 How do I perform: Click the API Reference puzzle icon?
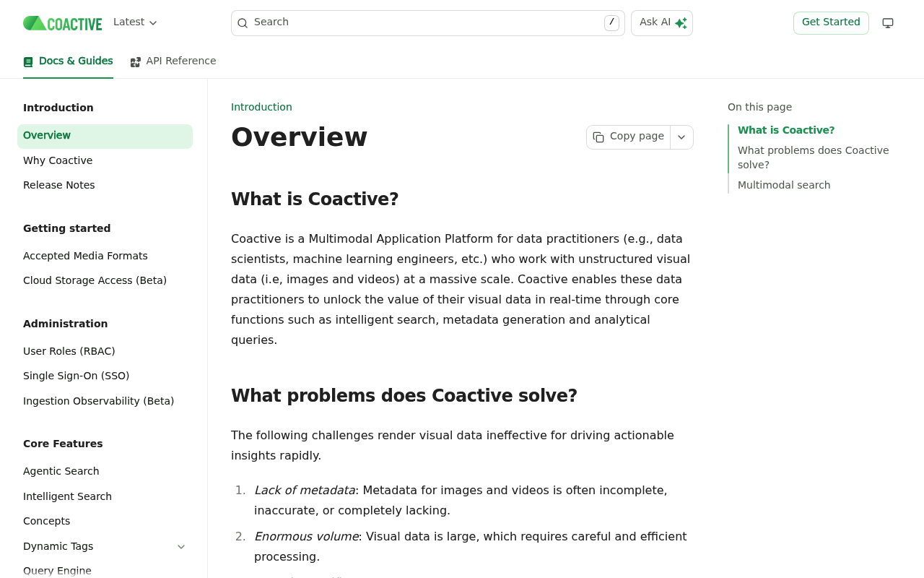136,62
